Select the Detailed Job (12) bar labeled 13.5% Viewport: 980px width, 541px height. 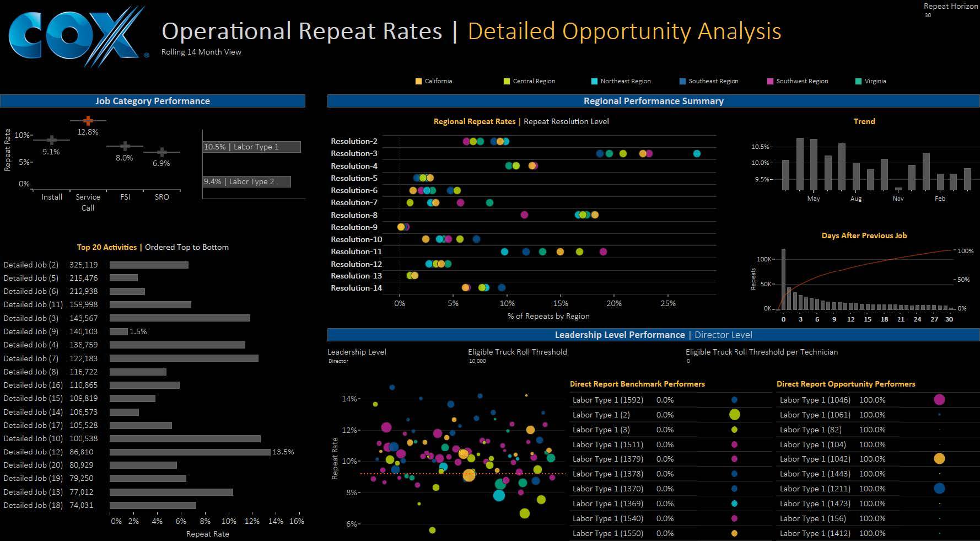[x=190, y=452]
